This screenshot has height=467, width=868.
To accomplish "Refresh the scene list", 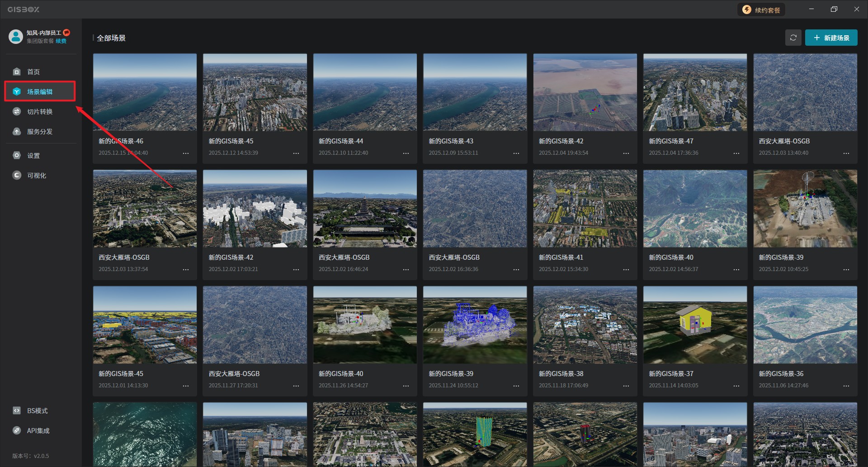I will [793, 38].
